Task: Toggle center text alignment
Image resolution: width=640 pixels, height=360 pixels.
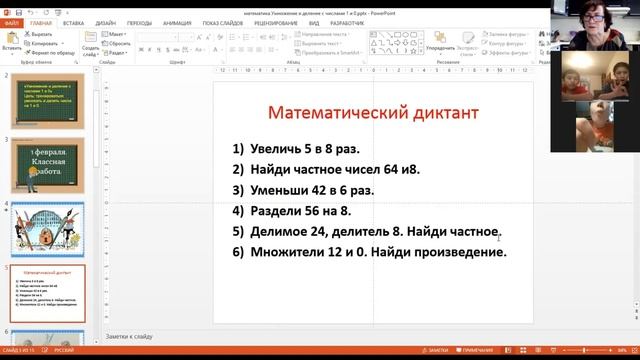Action: (241, 50)
